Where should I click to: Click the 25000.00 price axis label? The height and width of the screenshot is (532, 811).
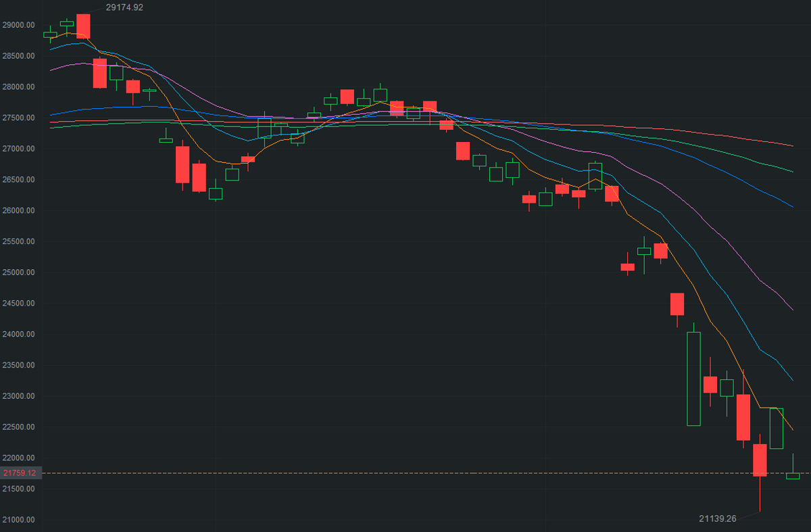click(19, 272)
